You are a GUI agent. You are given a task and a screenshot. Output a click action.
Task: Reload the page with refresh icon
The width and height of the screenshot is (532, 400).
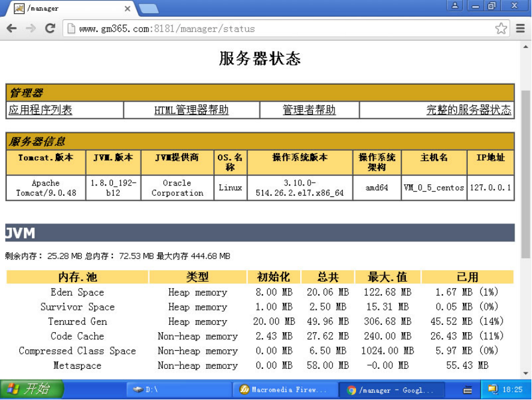coord(50,28)
